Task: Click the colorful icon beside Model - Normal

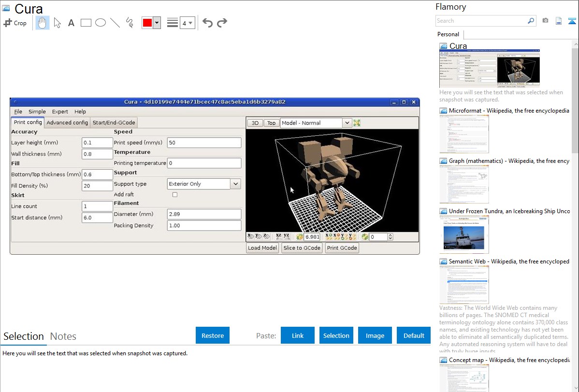Action: [357, 123]
